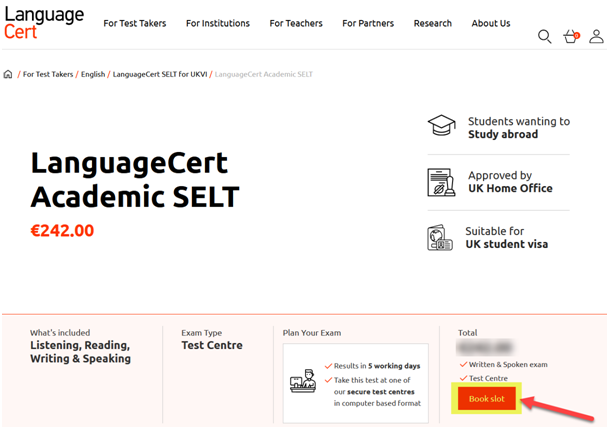
Task: Click the UK Home Office stamp icon
Action: pyautogui.click(x=441, y=182)
